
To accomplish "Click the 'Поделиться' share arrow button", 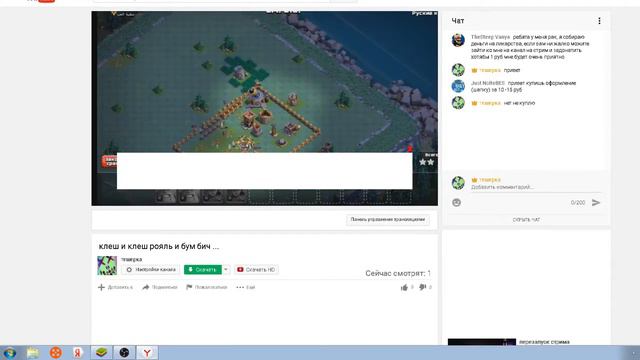I will pyautogui.click(x=160, y=287).
